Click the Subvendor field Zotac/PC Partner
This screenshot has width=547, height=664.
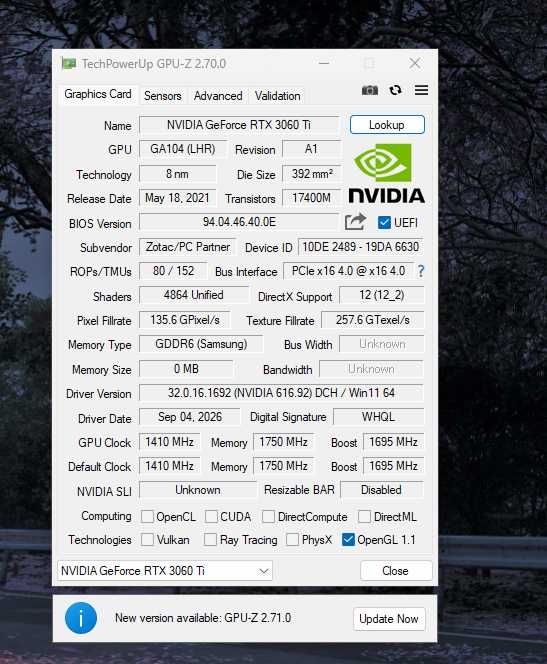[x=188, y=247]
